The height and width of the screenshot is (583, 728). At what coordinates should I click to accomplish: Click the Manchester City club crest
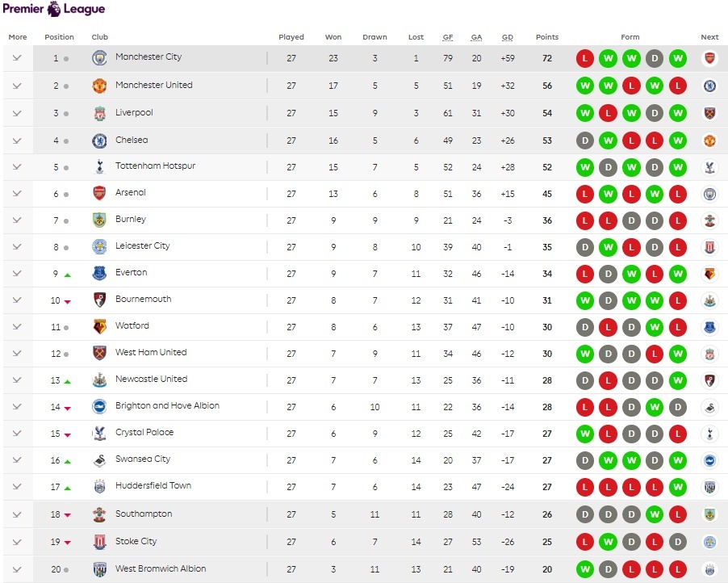(99, 58)
